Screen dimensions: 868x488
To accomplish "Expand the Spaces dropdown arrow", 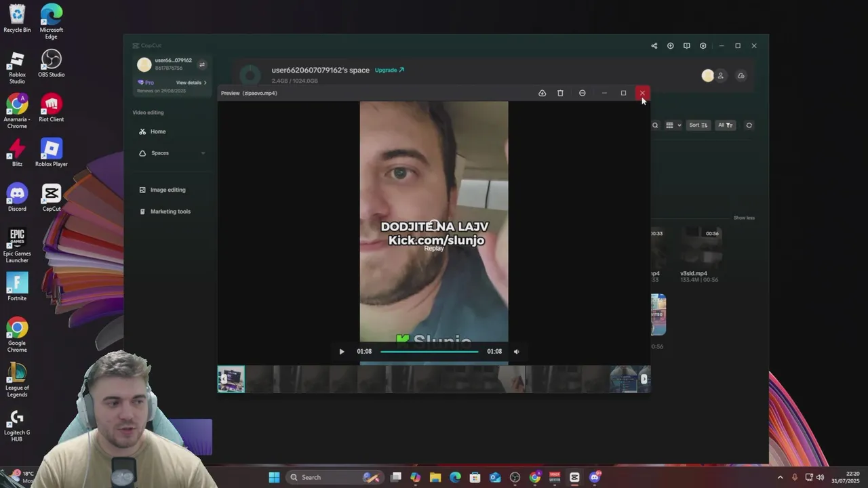I will [x=203, y=153].
